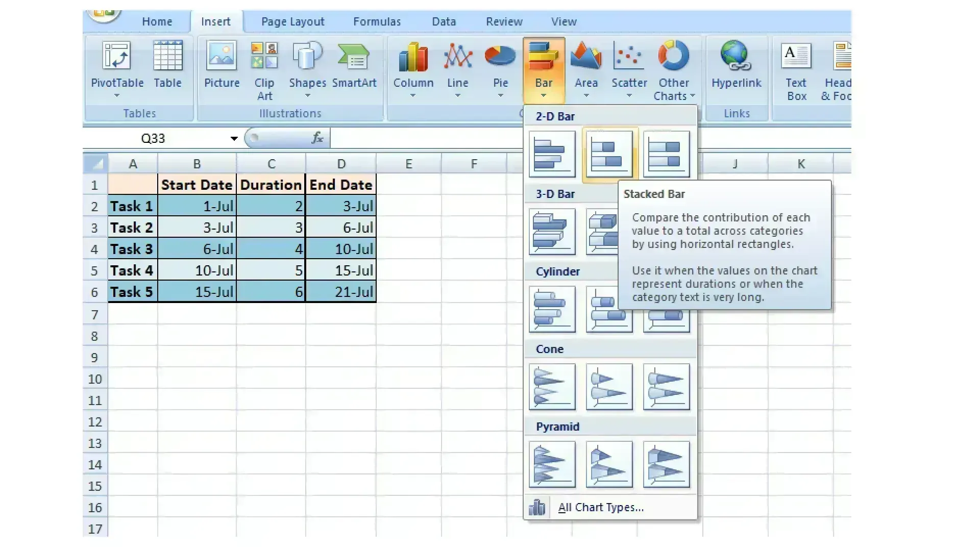Image resolution: width=980 pixels, height=551 pixels.
Task: Click the Select All corner cell
Action: pos(95,164)
